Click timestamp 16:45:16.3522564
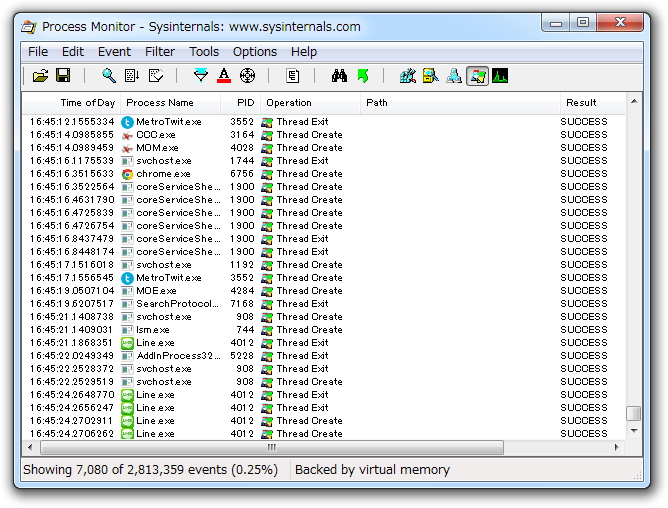668x508 pixels. [72, 187]
